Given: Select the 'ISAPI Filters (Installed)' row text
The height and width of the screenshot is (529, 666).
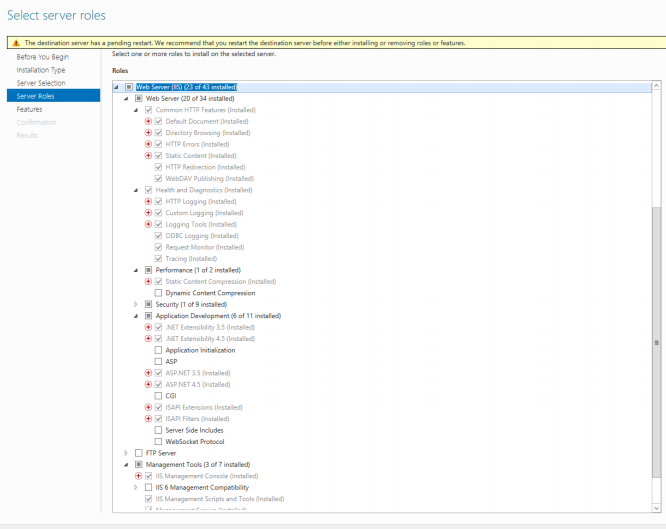Looking at the screenshot, I should point(197,419).
